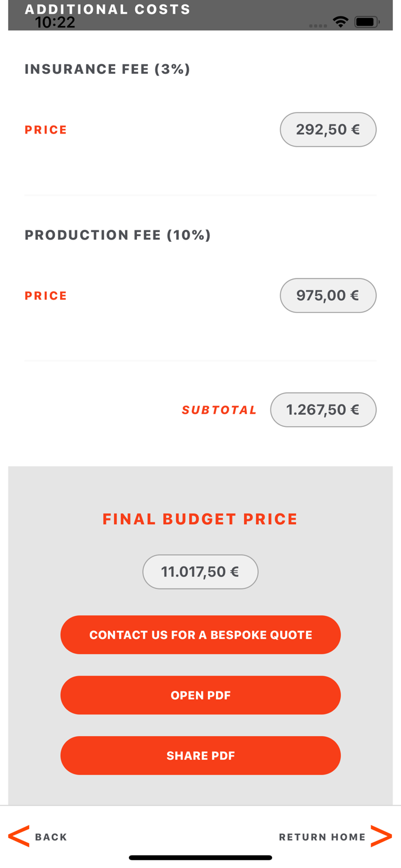Viewport: 401px width, 868px height.
Task: Tap the Wi-Fi status icon
Action: coord(341,22)
